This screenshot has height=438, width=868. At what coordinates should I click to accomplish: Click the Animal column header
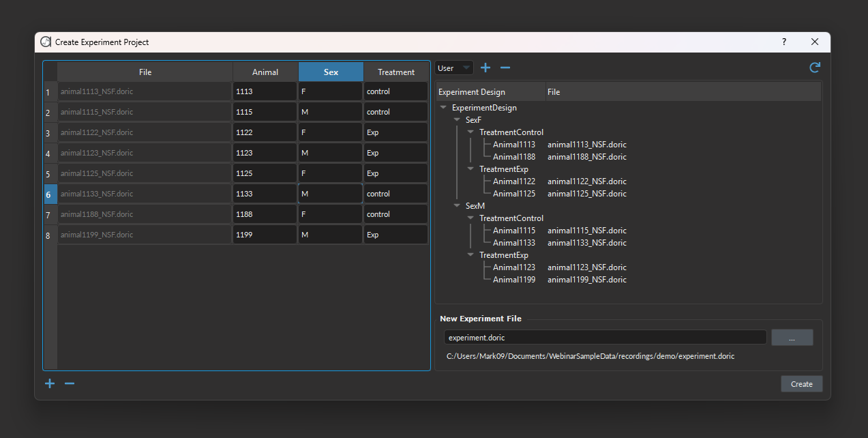pos(265,72)
